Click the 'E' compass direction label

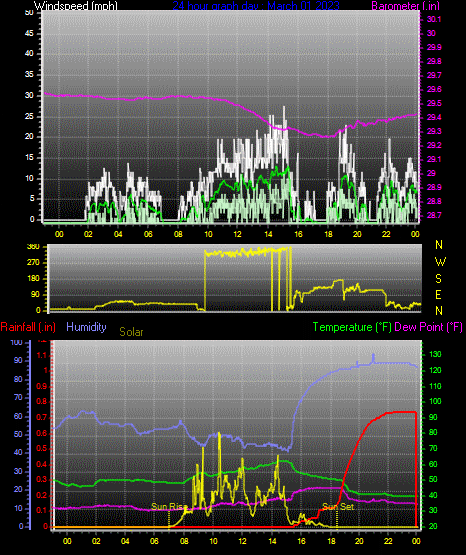[438, 294]
